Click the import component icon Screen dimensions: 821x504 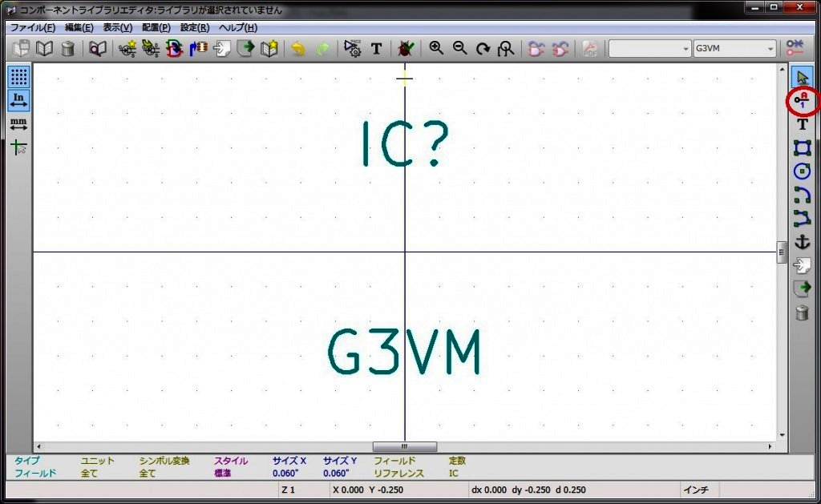tap(221, 48)
